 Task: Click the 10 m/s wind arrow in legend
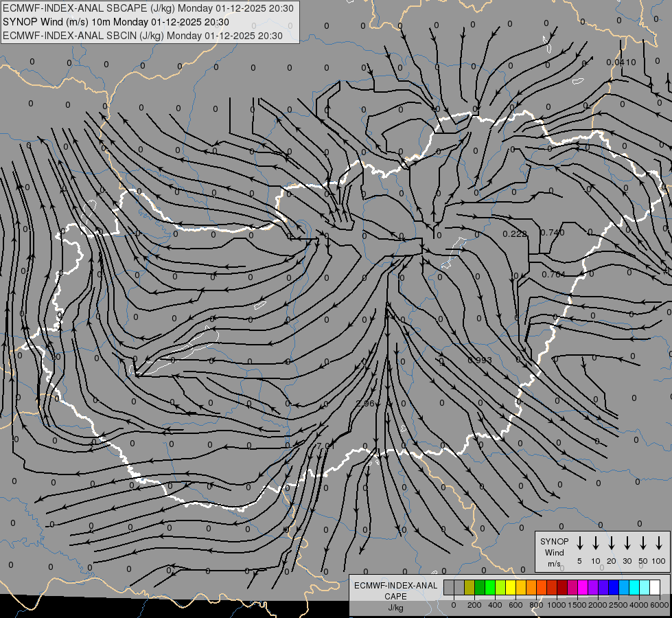595,543
